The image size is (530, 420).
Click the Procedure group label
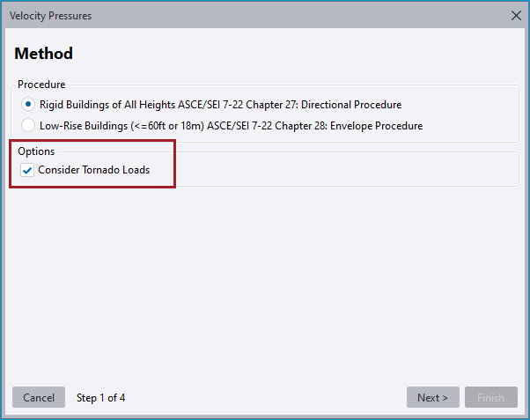pyautogui.click(x=41, y=85)
